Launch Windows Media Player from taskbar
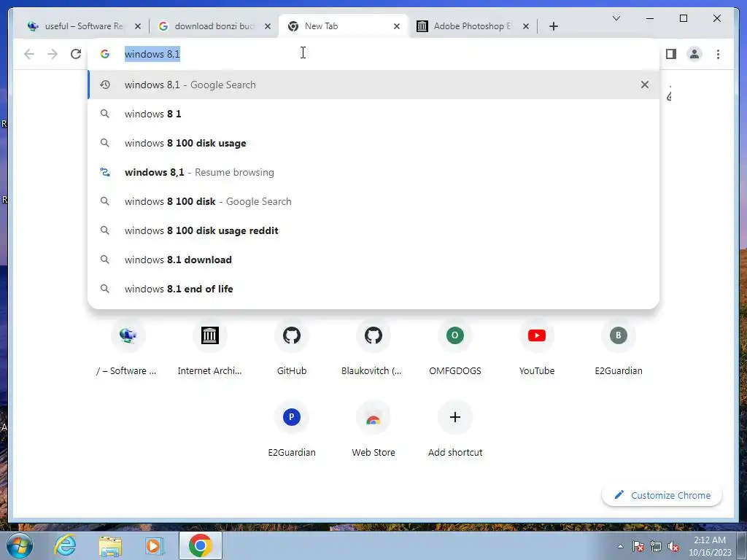The image size is (747, 560). [155, 545]
